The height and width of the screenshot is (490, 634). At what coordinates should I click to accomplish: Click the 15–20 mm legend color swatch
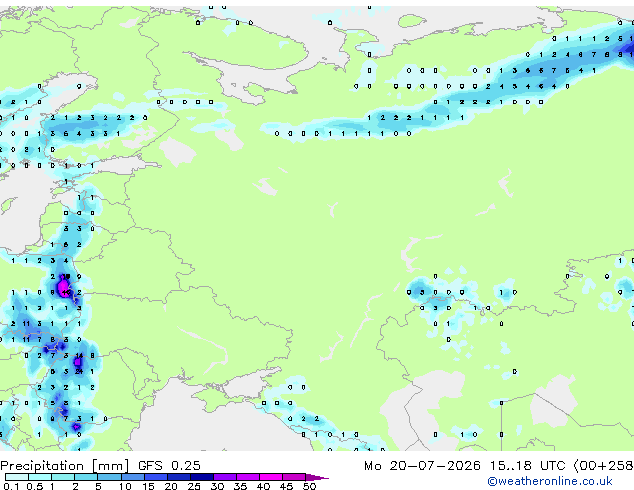155,477
